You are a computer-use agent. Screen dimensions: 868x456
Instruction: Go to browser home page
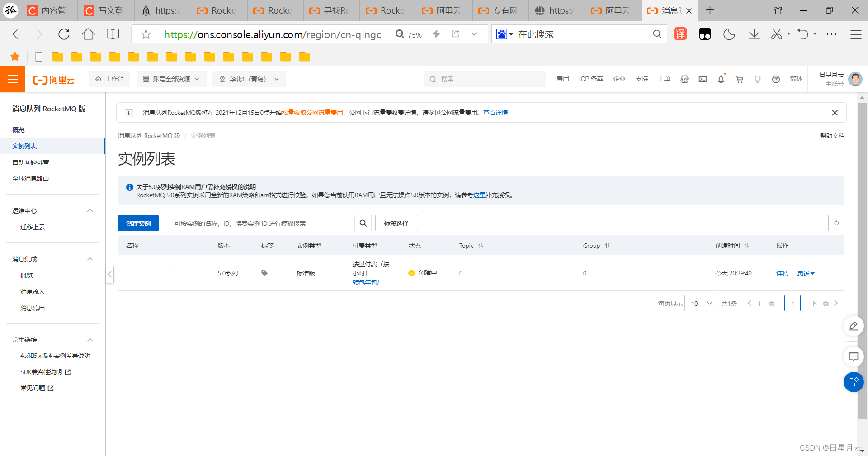pos(89,34)
